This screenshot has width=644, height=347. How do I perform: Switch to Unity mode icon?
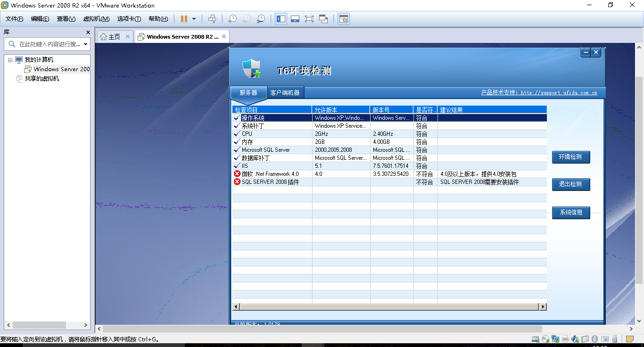click(323, 19)
